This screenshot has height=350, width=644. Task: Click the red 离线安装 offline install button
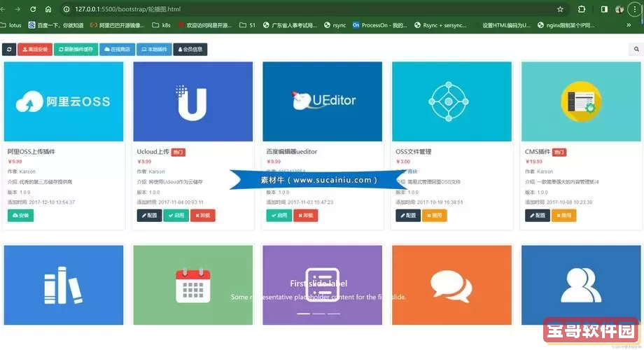click(35, 49)
